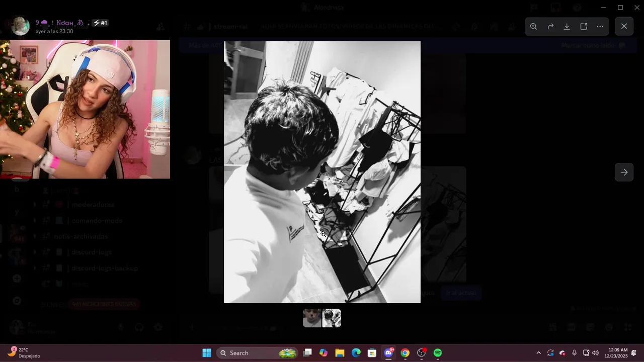Screen dimensions: 644x362
Task: Minimize the Discord window
Action: pos(603,8)
